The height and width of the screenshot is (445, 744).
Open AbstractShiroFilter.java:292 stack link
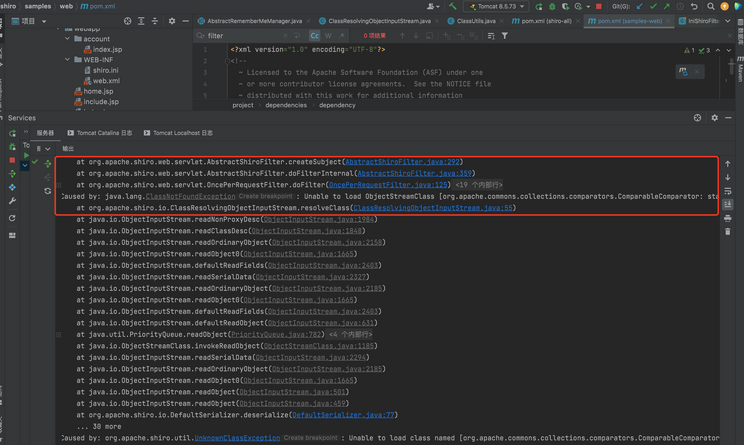coord(402,162)
